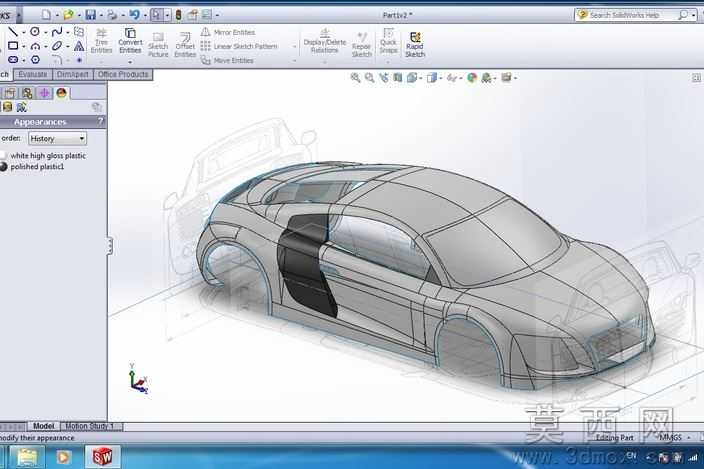The height and width of the screenshot is (469, 704).
Task: Select the Rectangle sketch tool
Action: click(x=13, y=45)
